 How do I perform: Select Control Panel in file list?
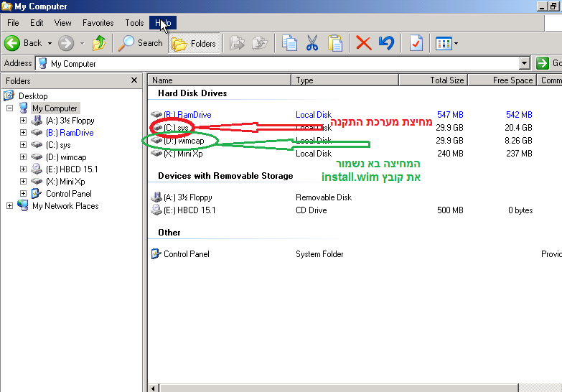[x=186, y=254]
